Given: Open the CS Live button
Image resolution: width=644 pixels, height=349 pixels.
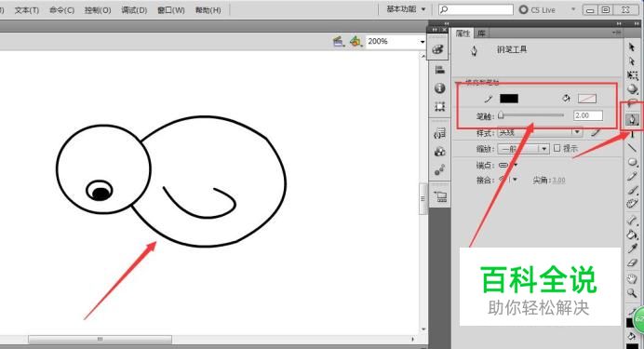Looking at the screenshot, I should pos(537,10).
